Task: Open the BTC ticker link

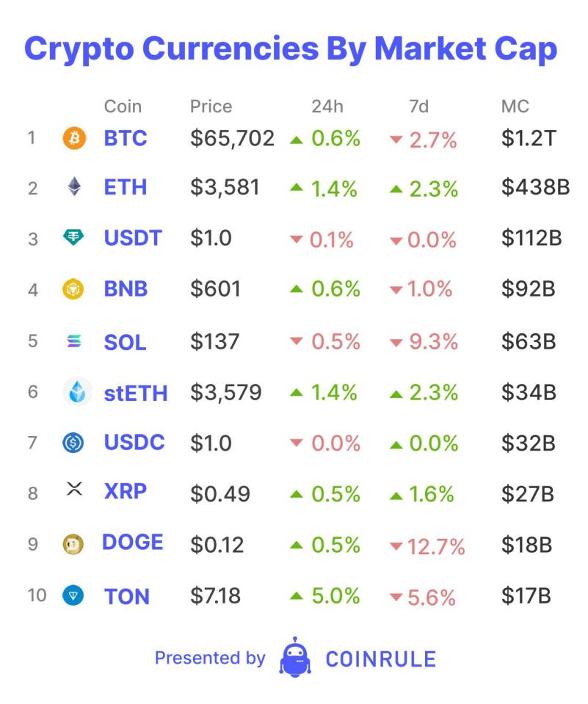Action: 126,138
